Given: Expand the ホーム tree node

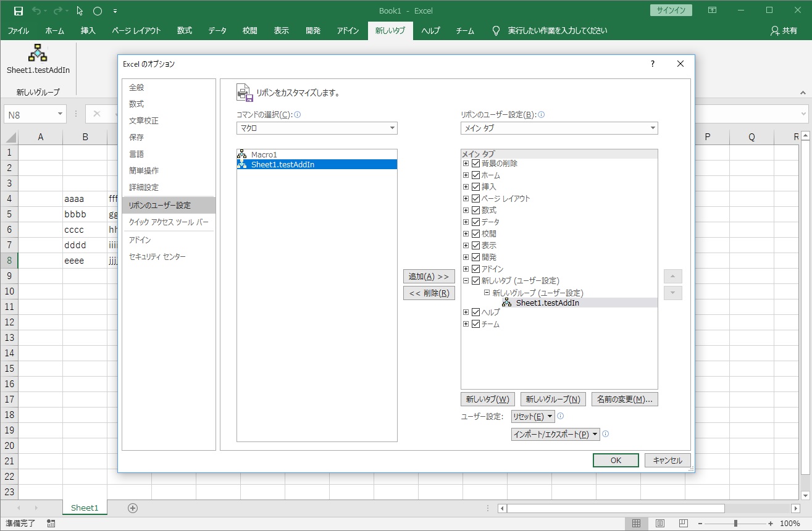Looking at the screenshot, I should tap(466, 175).
